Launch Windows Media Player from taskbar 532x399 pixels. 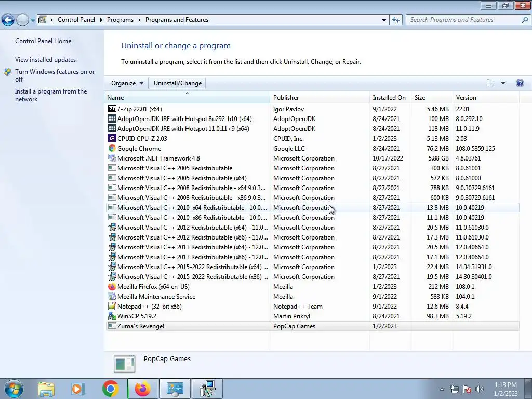78,389
